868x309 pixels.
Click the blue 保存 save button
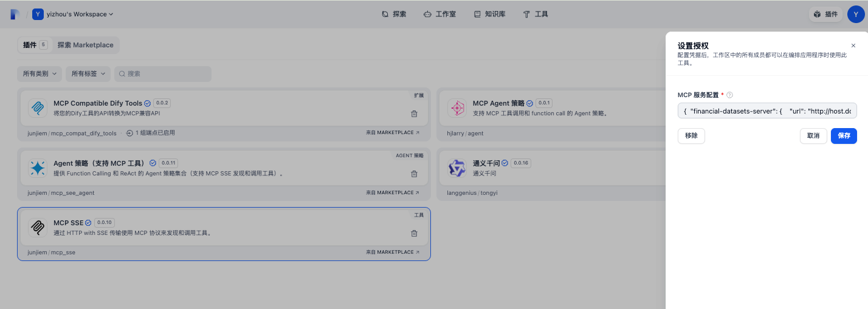pos(844,136)
